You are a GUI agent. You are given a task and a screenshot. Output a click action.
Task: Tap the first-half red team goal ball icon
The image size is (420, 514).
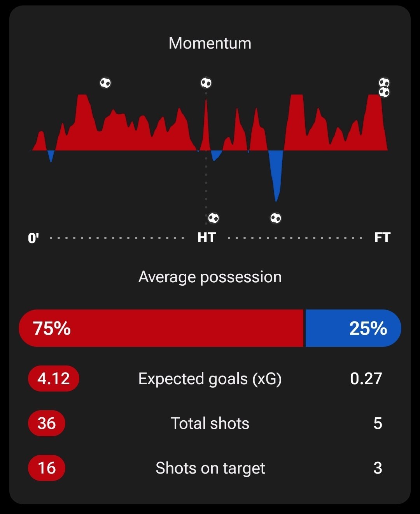tap(105, 83)
